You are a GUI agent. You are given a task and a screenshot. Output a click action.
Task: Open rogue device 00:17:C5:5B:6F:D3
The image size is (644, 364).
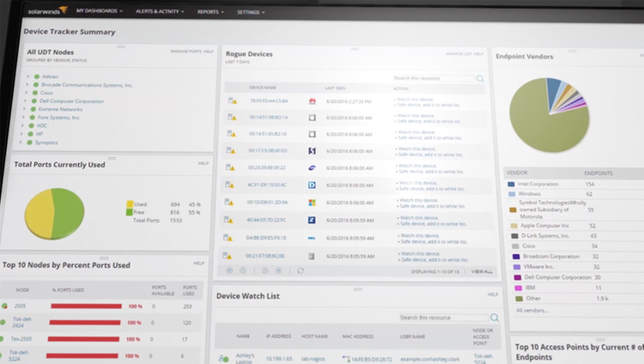click(268, 150)
